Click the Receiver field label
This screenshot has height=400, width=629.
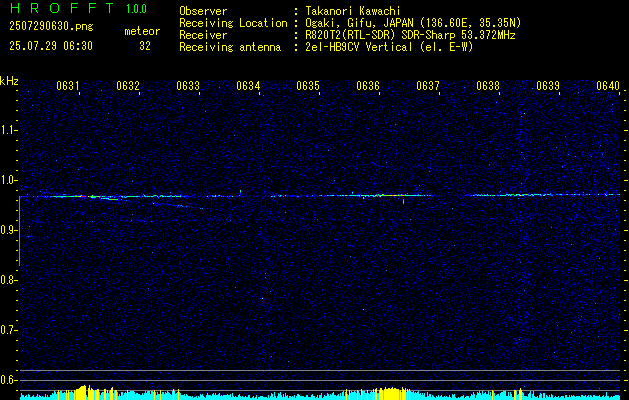pyautogui.click(x=203, y=35)
